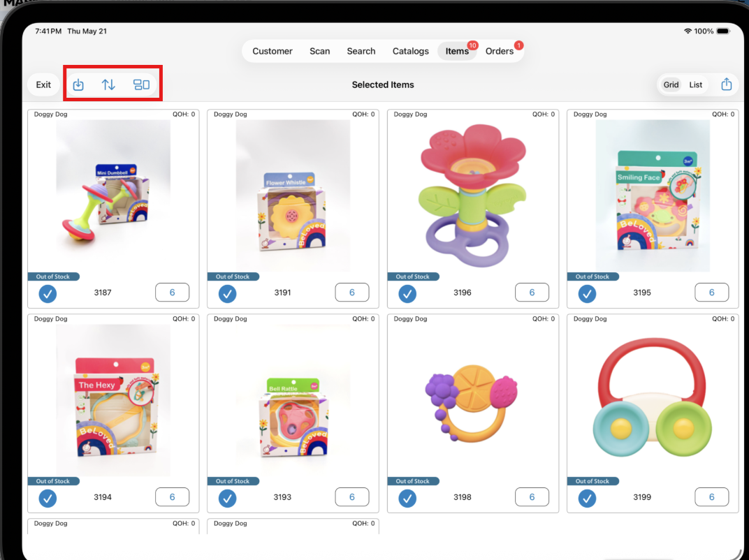Tap Out of Stock badge on item 3193

click(x=233, y=481)
